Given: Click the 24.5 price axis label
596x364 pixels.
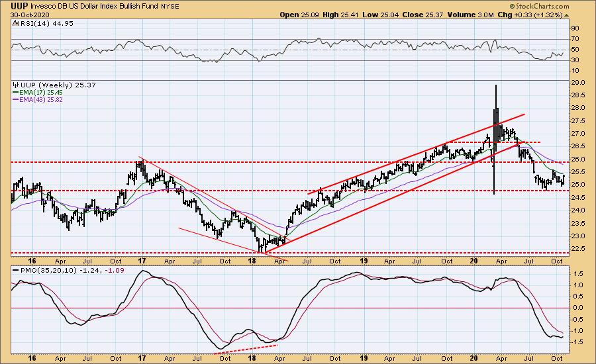Looking at the screenshot, I should tap(577, 198).
